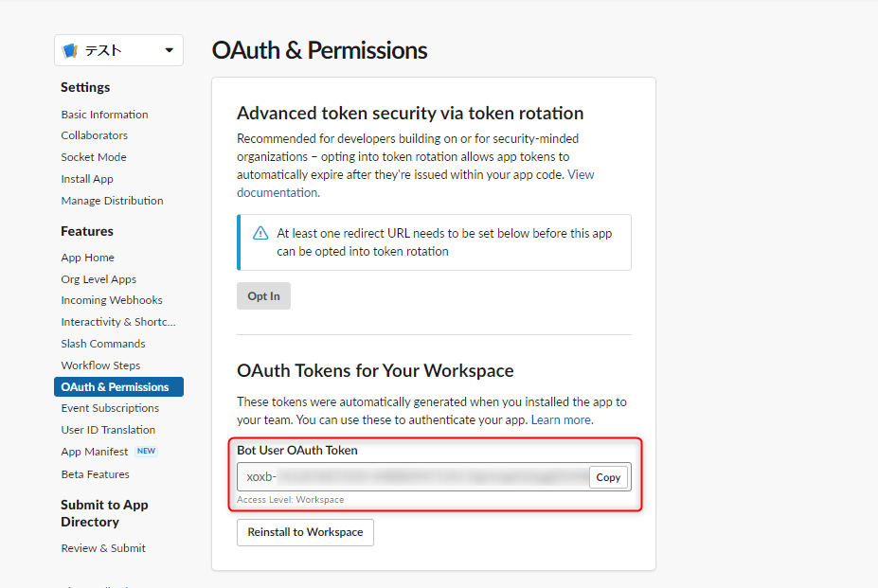Click Reinstall to Workspace
This screenshot has height=588, width=878.
click(x=305, y=532)
